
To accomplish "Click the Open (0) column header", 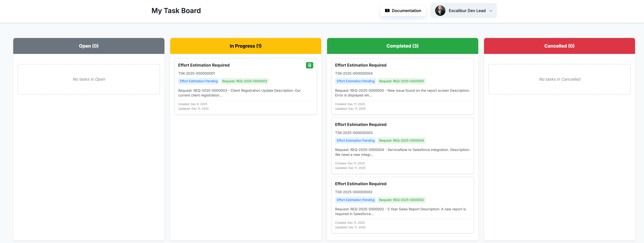I will pos(89,46).
